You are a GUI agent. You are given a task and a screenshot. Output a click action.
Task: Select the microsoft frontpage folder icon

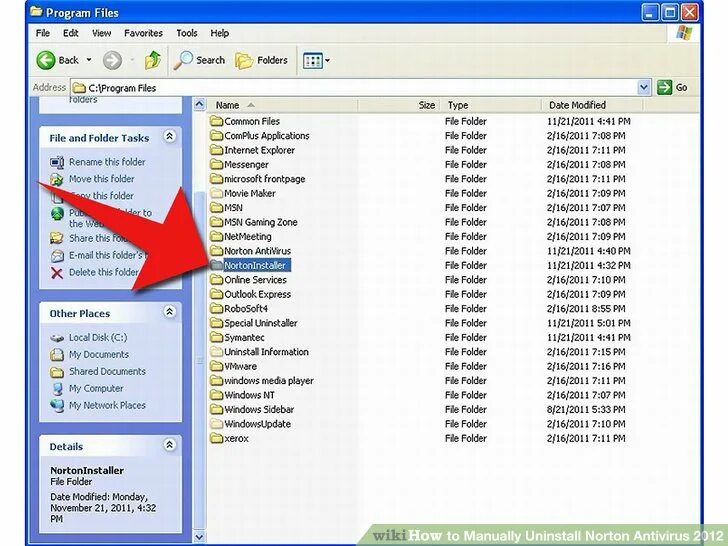coord(216,179)
